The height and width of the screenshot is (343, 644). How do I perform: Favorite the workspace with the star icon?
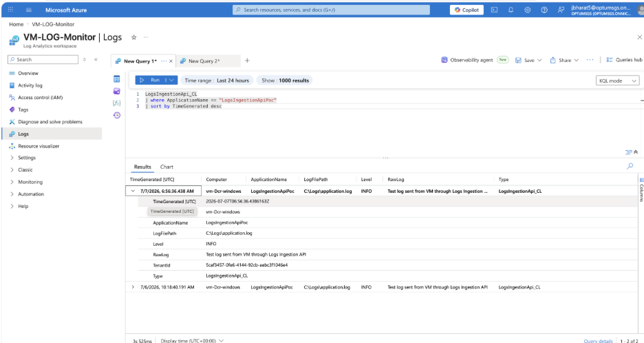click(x=134, y=37)
